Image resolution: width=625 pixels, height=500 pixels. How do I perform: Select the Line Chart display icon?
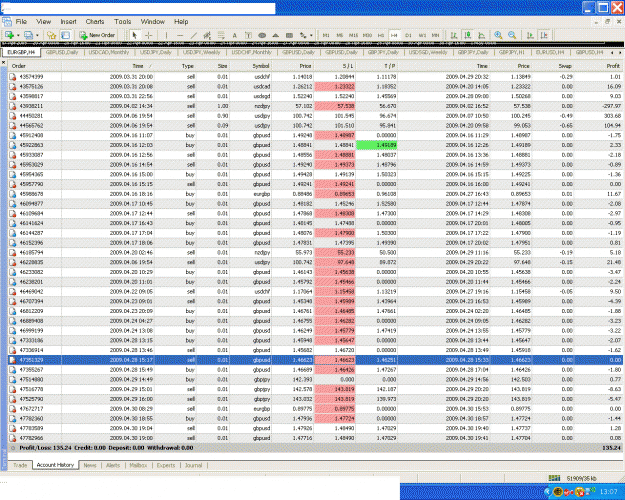point(482,35)
